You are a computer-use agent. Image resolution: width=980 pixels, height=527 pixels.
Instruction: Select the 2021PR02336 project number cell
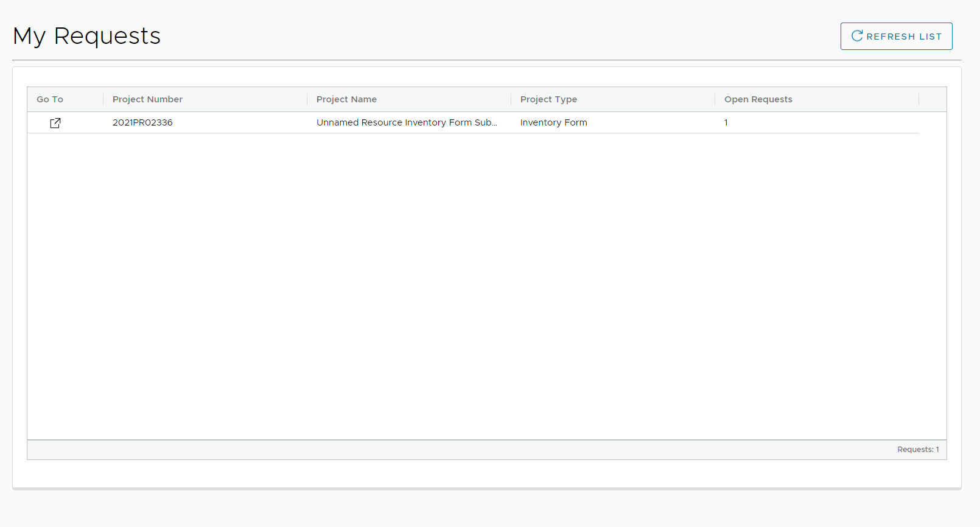tap(142, 122)
